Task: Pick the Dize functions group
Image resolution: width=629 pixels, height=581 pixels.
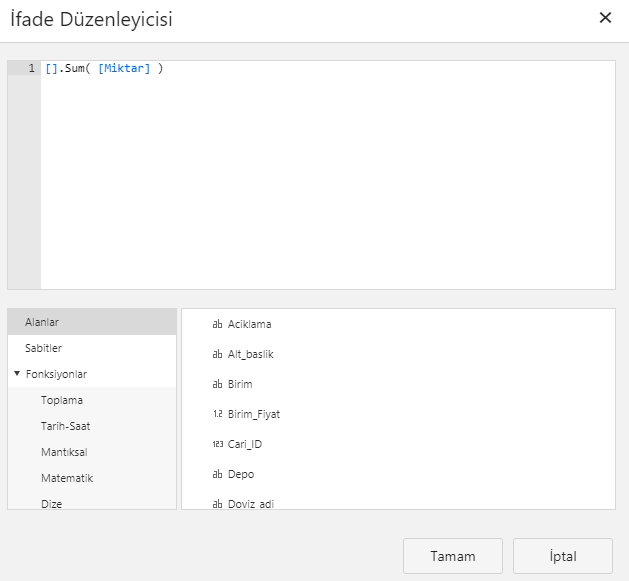Action: tap(52, 503)
